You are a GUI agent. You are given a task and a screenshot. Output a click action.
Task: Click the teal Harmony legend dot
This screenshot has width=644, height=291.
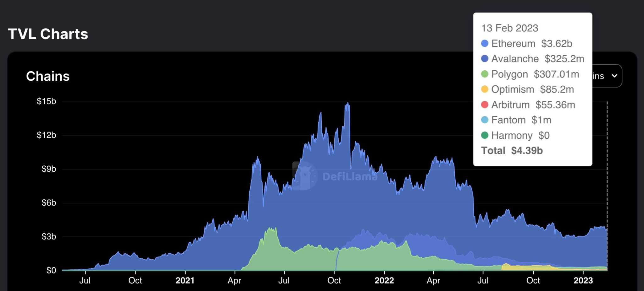pos(484,135)
